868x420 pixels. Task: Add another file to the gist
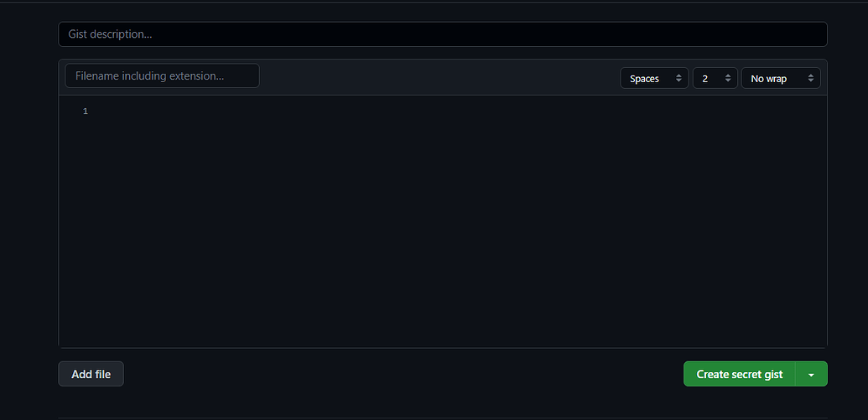tap(91, 374)
